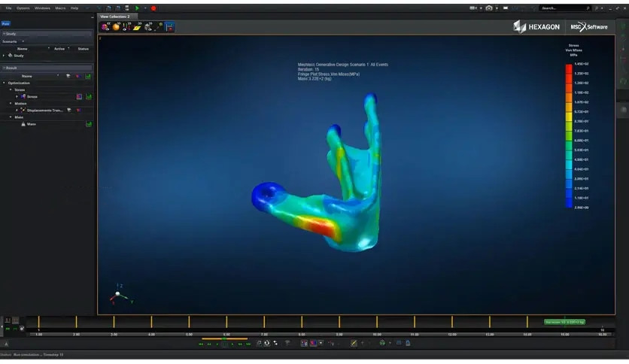629x364 pixels.
Task: Toggle the axes marker visibility icon in view toolbar
Action: [x=126, y=27]
